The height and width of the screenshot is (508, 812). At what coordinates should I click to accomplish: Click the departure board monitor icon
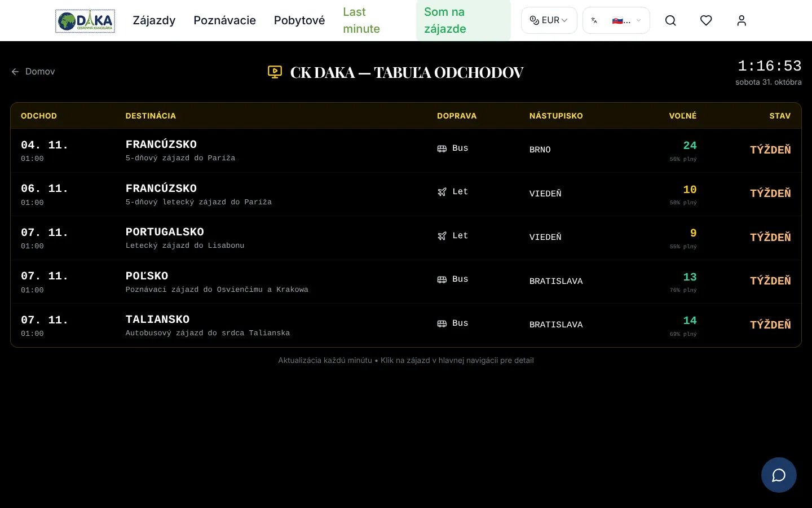(x=275, y=72)
